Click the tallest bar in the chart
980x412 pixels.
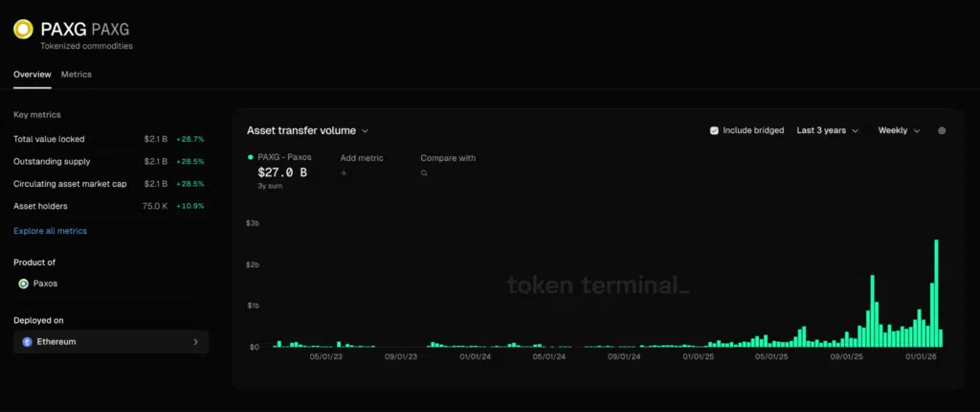point(936,293)
